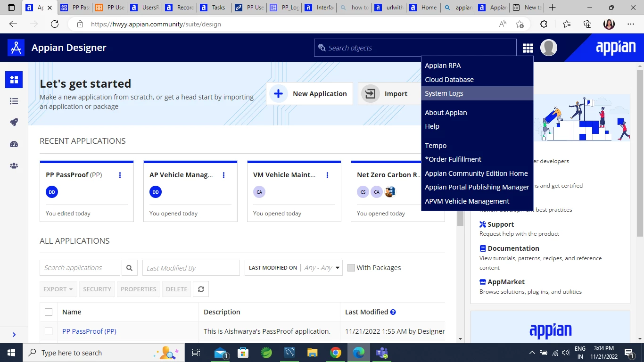Open the PP PassProof (PP) application link
Viewport: 644px width, 362px height.
click(89, 331)
